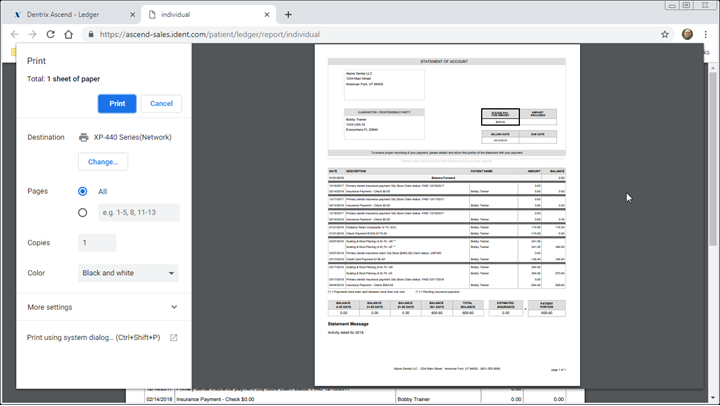Open the Color dropdown showing Black and white
The width and height of the screenshot is (720, 406).
pyautogui.click(x=128, y=273)
